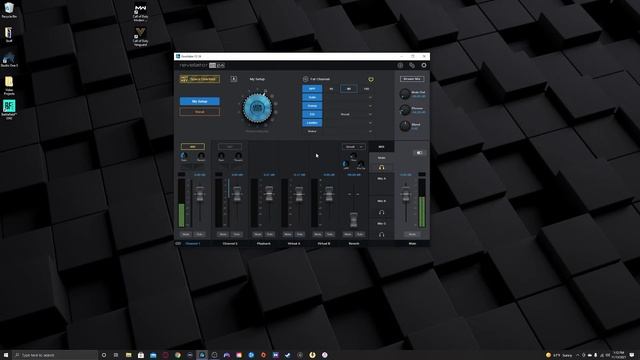
Task: Toggle the HPF button in Fat Channel
Action: point(312,89)
